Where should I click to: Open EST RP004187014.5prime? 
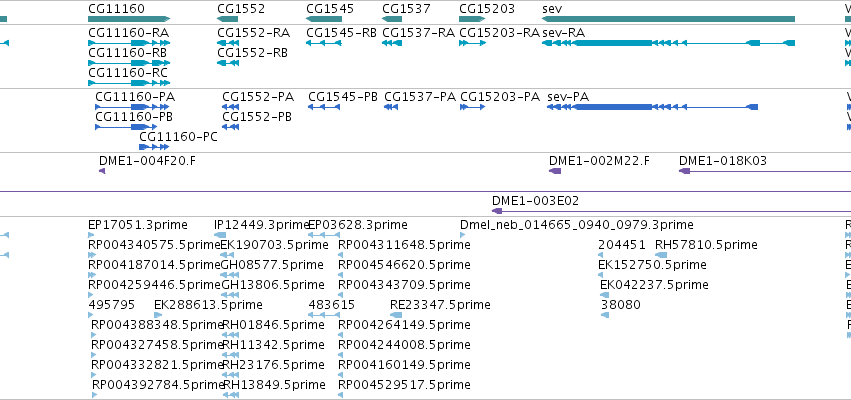tap(91, 275)
